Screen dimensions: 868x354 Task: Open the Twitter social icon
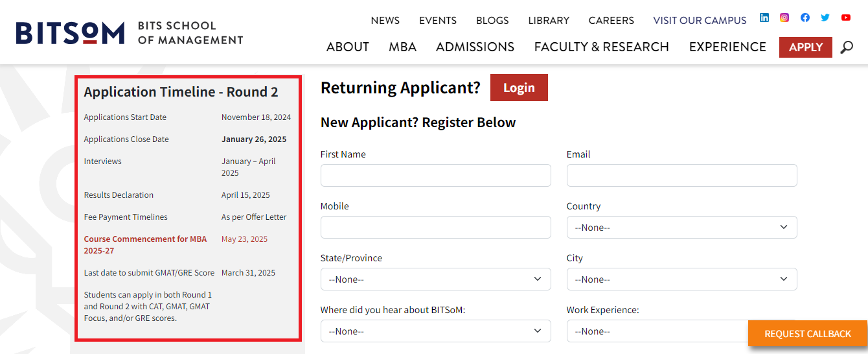click(825, 18)
